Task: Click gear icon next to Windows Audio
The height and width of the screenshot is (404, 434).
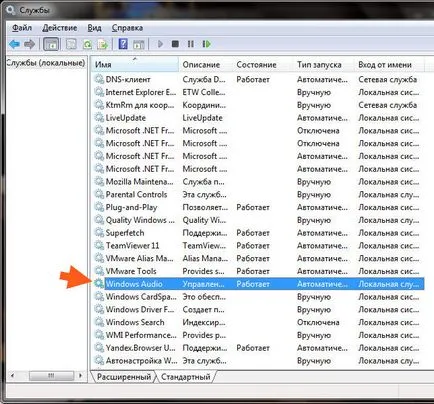Action: [x=99, y=284]
